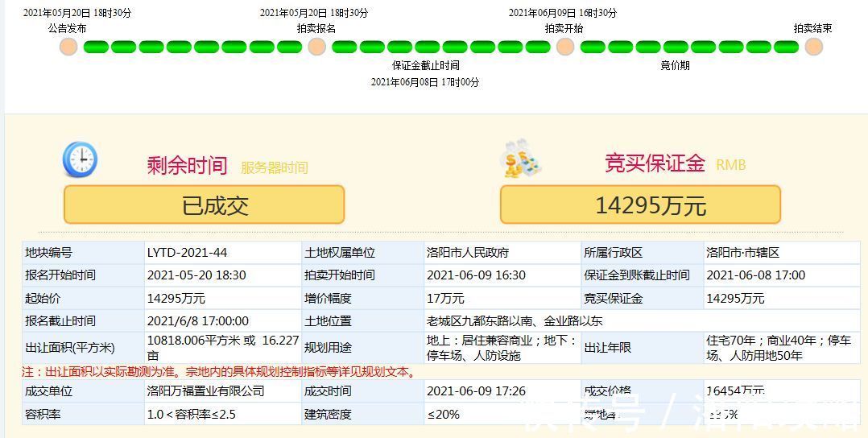
Task: Click the 拍卖结束 timeline circle marker
Action: click(814, 47)
